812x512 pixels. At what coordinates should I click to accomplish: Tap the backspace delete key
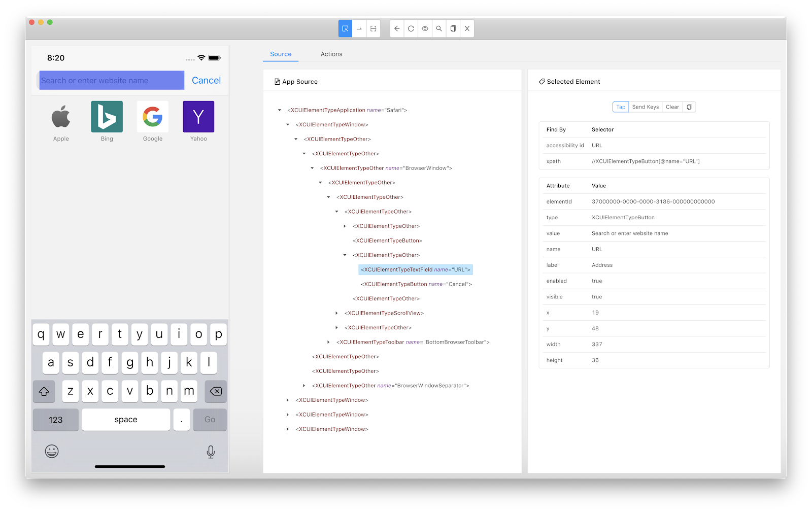216,391
